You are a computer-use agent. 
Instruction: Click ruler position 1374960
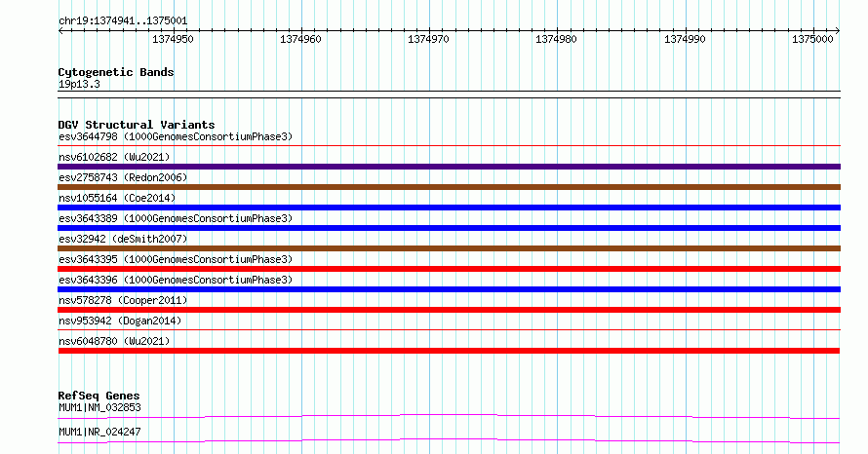click(x=300, y=39)
